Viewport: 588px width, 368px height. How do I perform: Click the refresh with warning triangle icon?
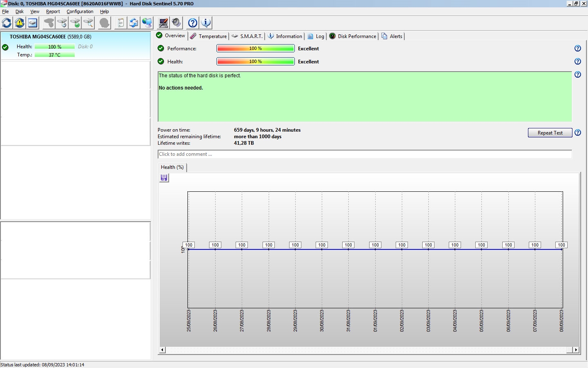(x=20, y=23)
